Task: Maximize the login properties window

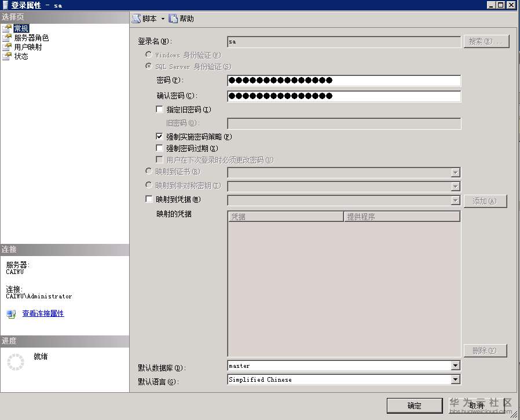Action: (501, 5)
